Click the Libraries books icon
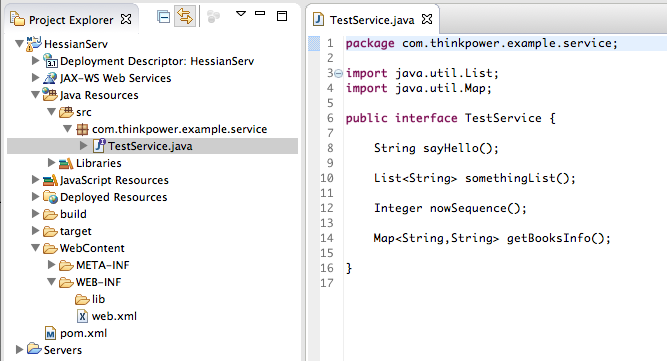667x361 pixels. [66, 163]
